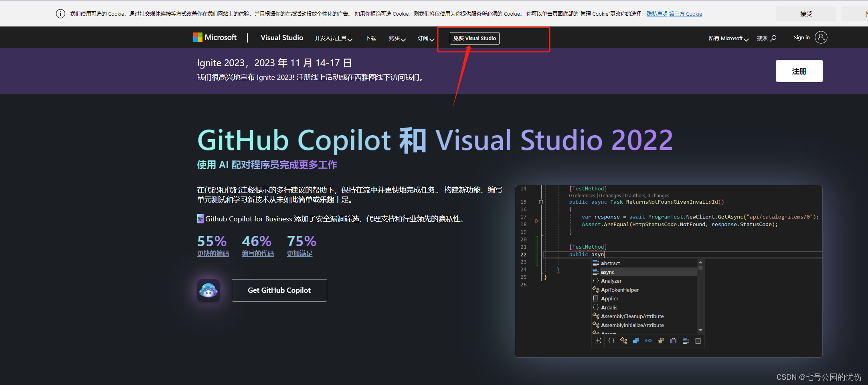The image size is (868, 385).
Task: Select the async suggestion in IntelliSense list
Action: click(644, 272)
